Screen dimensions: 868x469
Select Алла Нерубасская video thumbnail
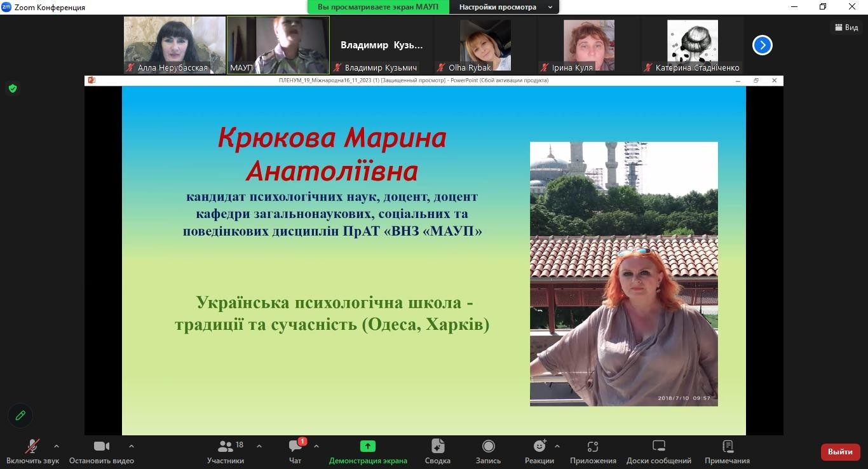pyautogui.click(x=175, y=45)
